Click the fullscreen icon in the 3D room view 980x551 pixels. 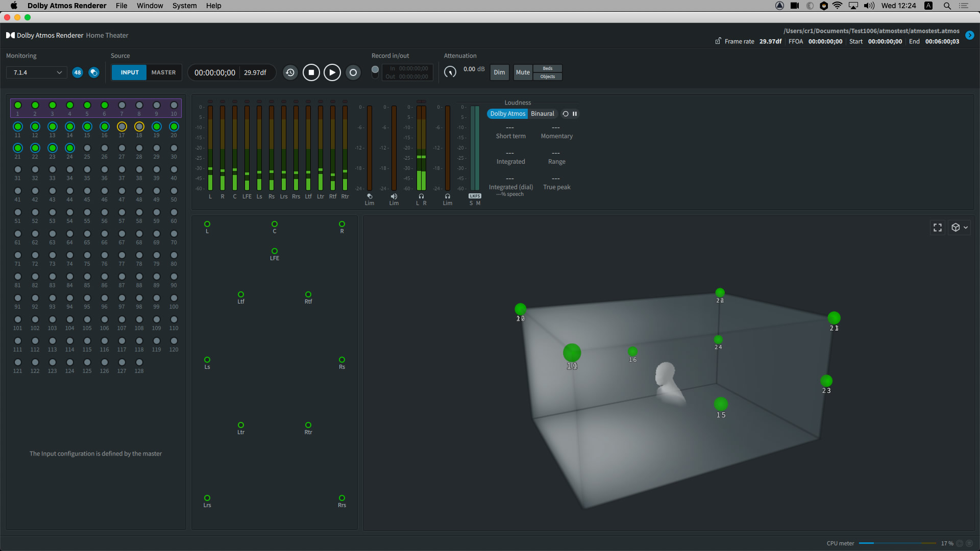point(938,228)
